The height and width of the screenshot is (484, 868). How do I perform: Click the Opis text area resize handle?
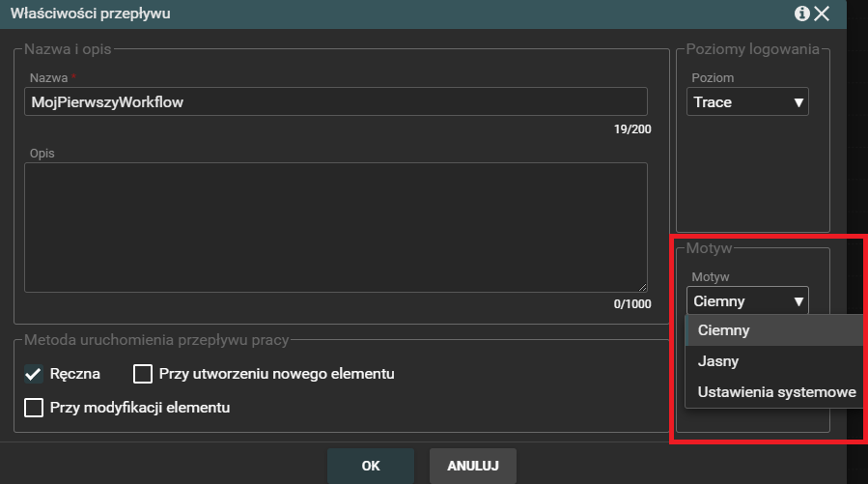(x=642, y=287)
